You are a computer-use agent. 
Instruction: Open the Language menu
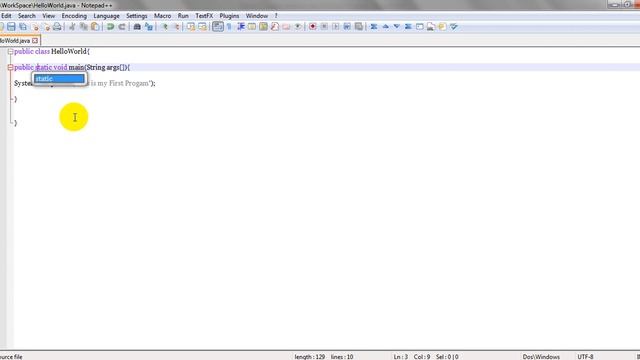[107, 16]
